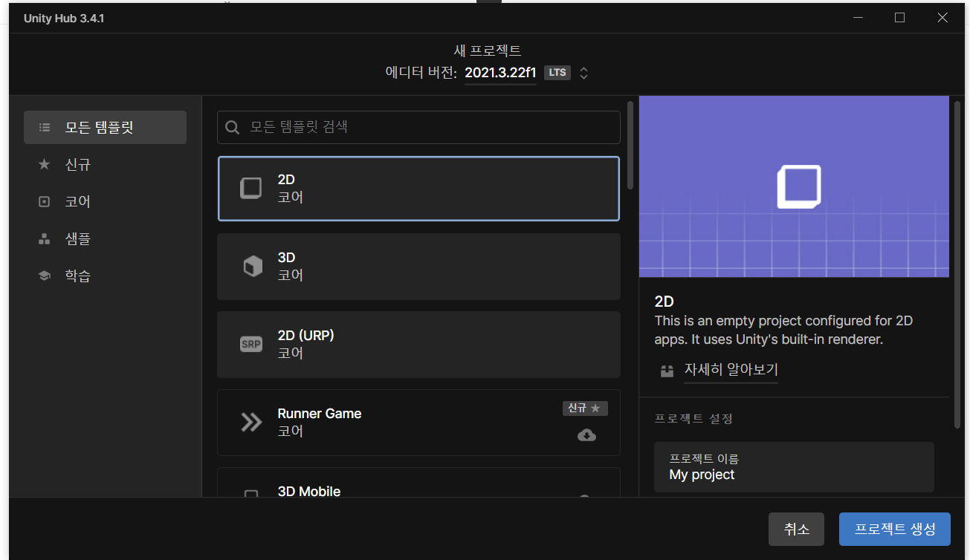970x560 pixels.
Task: Open the 신규 templates category
Action: pyautogui.click(x=105, y=164)
